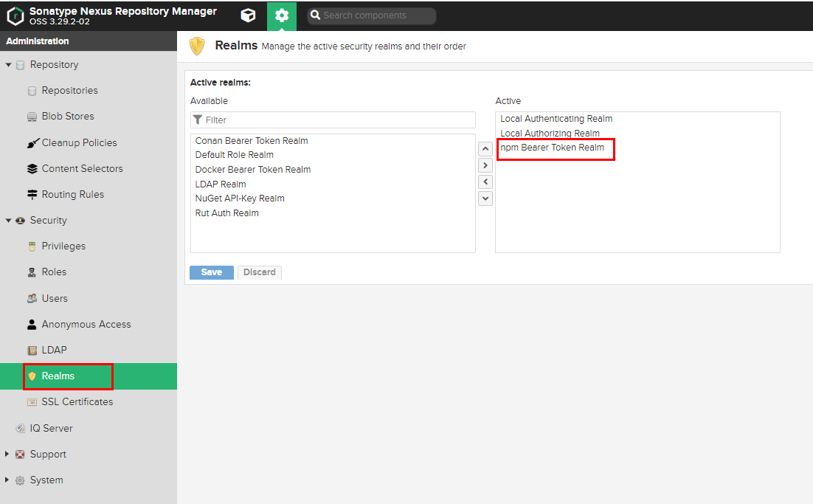Click the Security group icon
This screenshot has width=813, height=504.
(20, 221)
